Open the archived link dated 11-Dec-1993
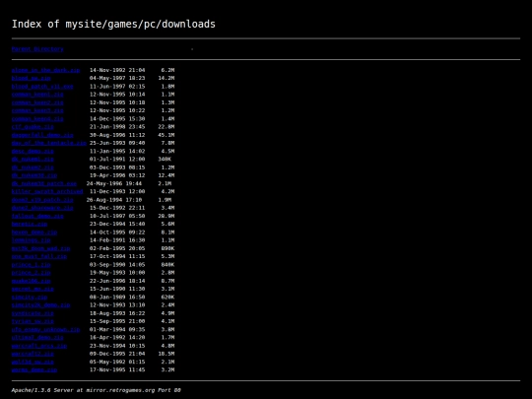532x399 pixels. [x=47, y=192]
